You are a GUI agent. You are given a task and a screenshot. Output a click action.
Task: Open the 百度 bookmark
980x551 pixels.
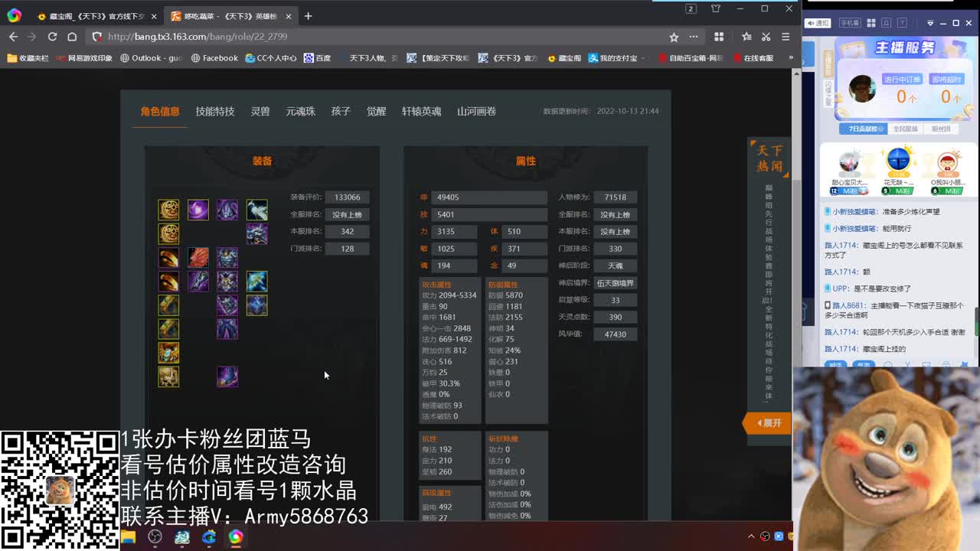[x=317, y=58]
